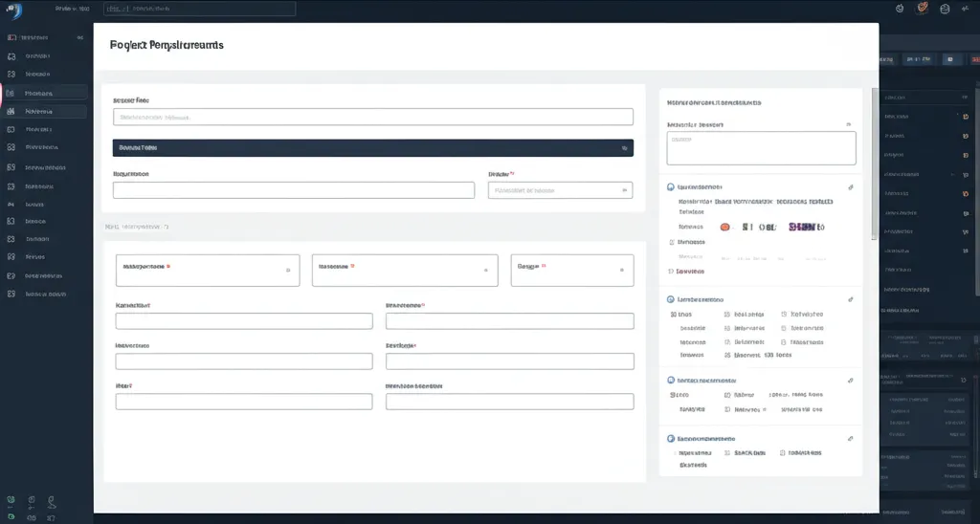Open the last boxed dropdown in the row

[572, 271]
